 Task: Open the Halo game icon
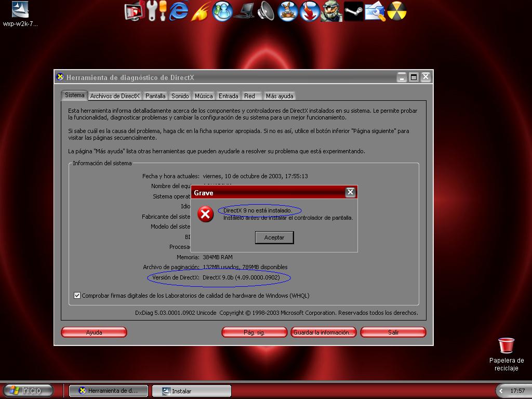(331, 11)
